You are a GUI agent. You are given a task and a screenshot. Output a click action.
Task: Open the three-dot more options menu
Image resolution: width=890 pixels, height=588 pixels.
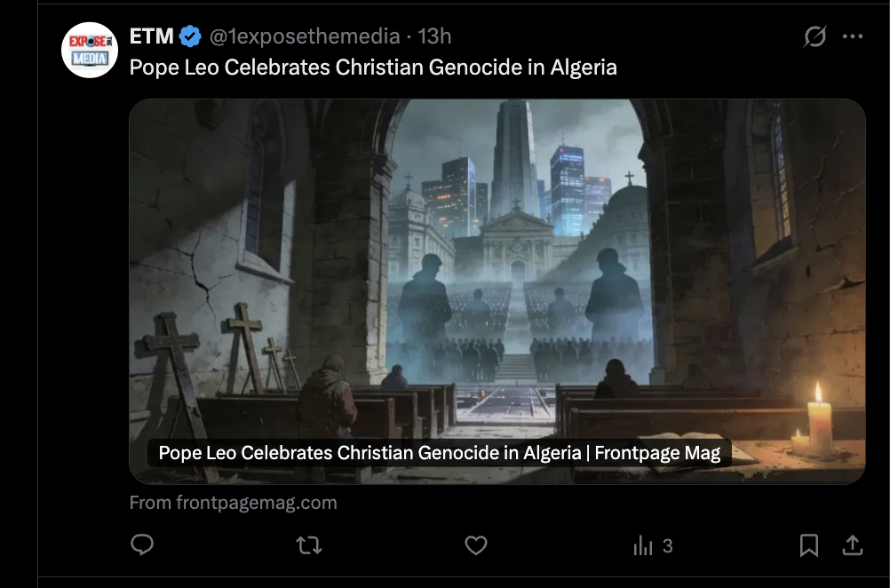[x=853, y=36]
